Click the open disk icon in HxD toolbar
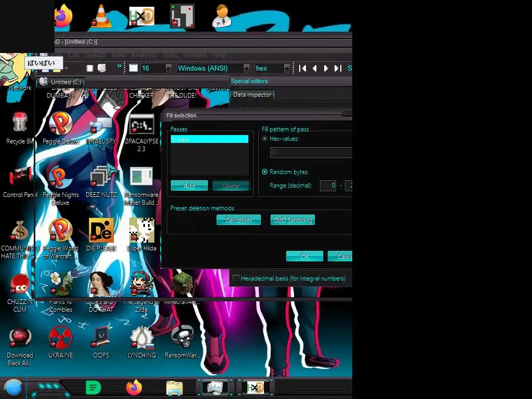The width and height of the screenshot is (532, 399). [x=102, y=68]
